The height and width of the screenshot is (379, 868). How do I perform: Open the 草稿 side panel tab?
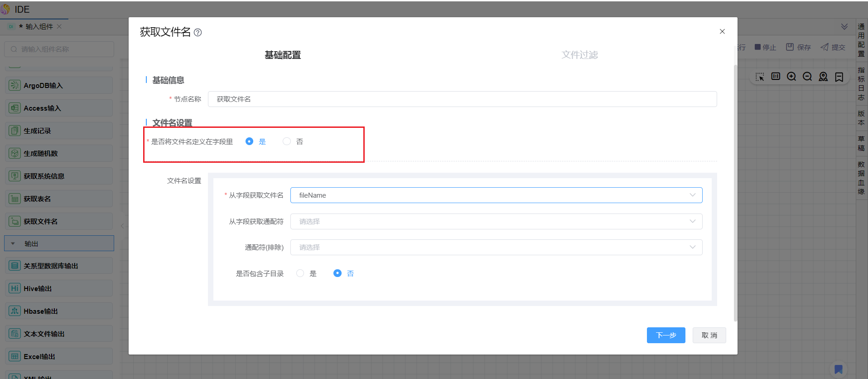pyautogui.click(x=861, y=143)
